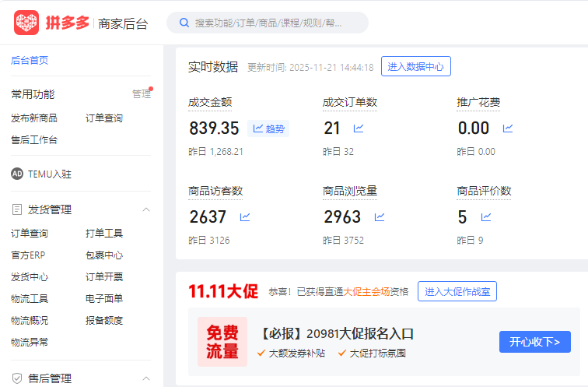This screenshot has height=387, width=588.
Task: Click the Pinduoduo heart logo icon
Action: pyautogui.click(x=26, y=23)
